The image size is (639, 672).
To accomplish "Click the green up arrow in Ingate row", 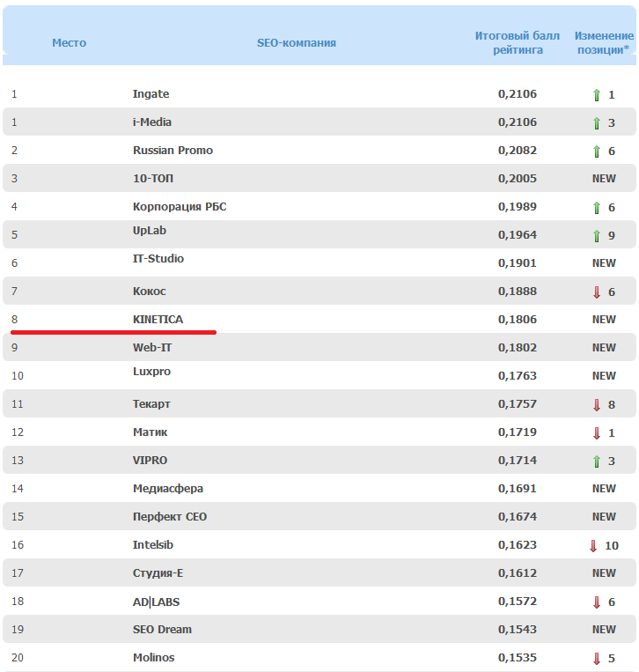I will (x=597, y=95).
